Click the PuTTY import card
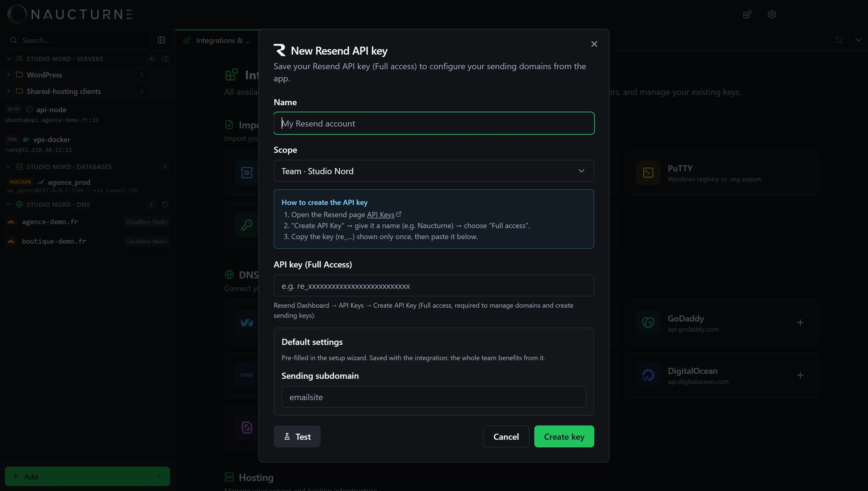 click(722, 173)
